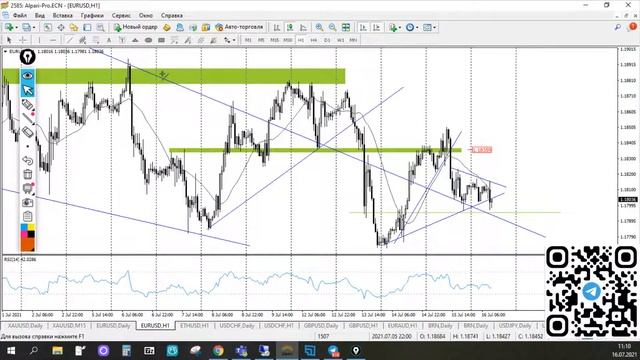Open the Вид menu
The height and width of the screenshot is (360, 640).
click(x=40, y=16)
